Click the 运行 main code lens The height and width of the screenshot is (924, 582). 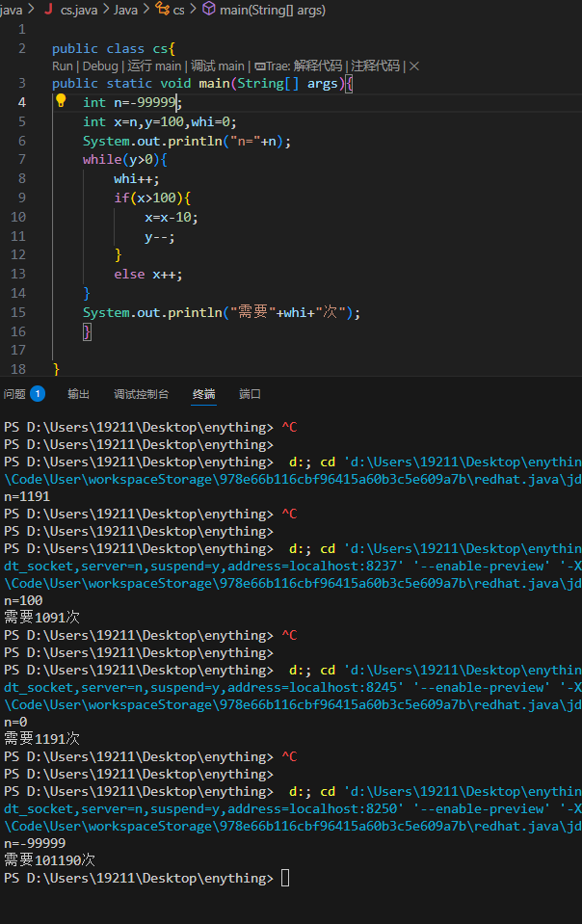pos(154,66)
